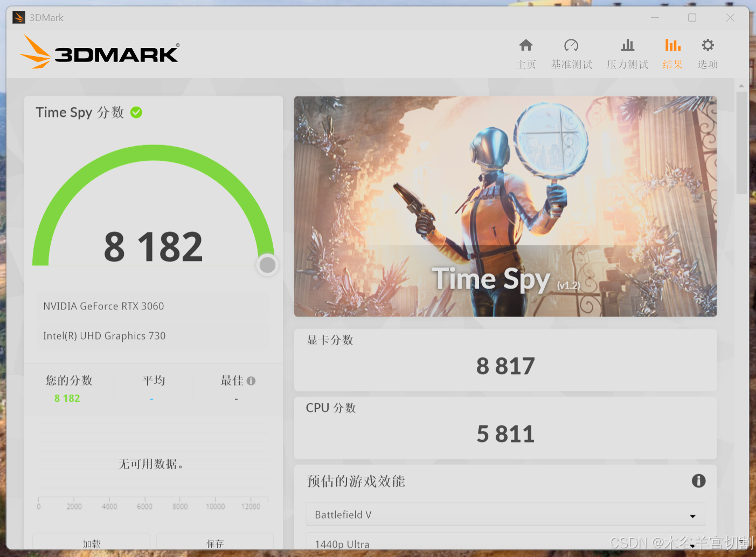The width and height of the screenshot is (756, 557).
Task: Open the Results (结果) bar chart icon
Action: tap(672, 45)
